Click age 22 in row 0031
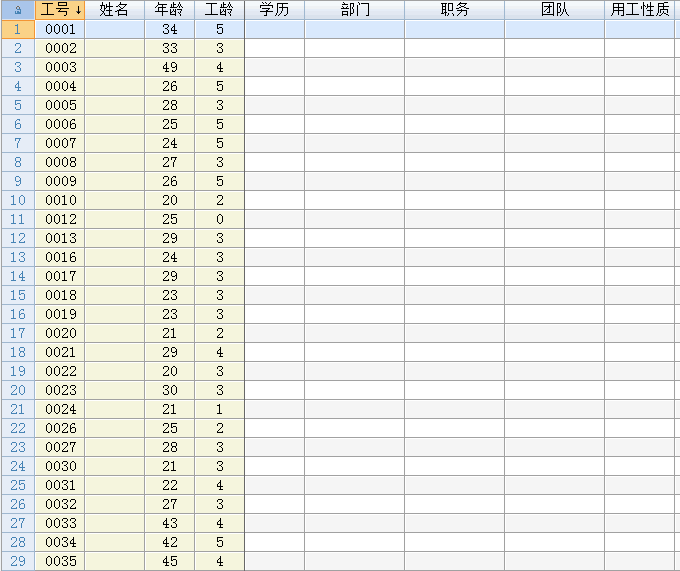680x571 pixels. [170, 485]
